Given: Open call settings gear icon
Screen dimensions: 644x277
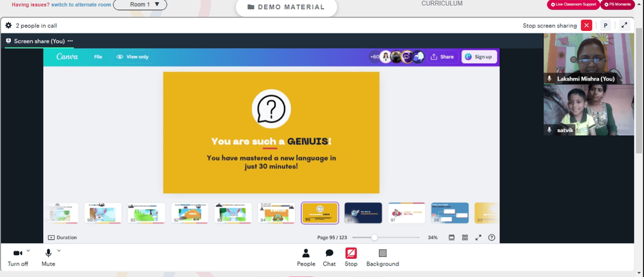Looking at the screenshot, I should pos(8,26).
